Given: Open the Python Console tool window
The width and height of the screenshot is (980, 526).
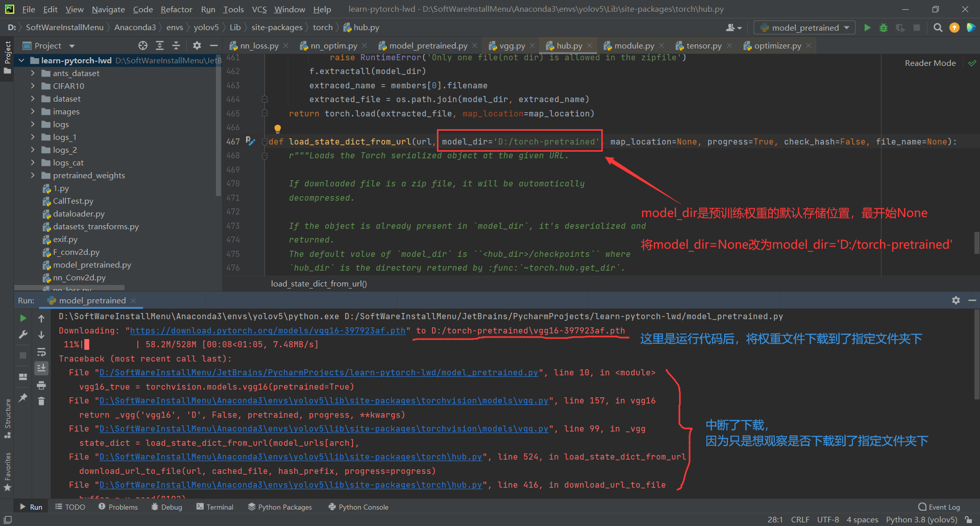Looking at the screenshot, I should coord(358,507).
